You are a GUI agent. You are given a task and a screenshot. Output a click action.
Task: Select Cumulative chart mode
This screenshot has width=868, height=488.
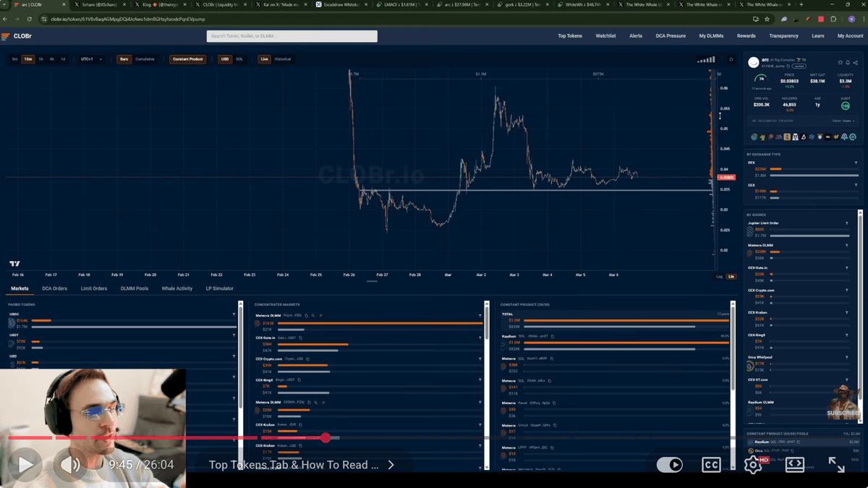tap(145, 59)
